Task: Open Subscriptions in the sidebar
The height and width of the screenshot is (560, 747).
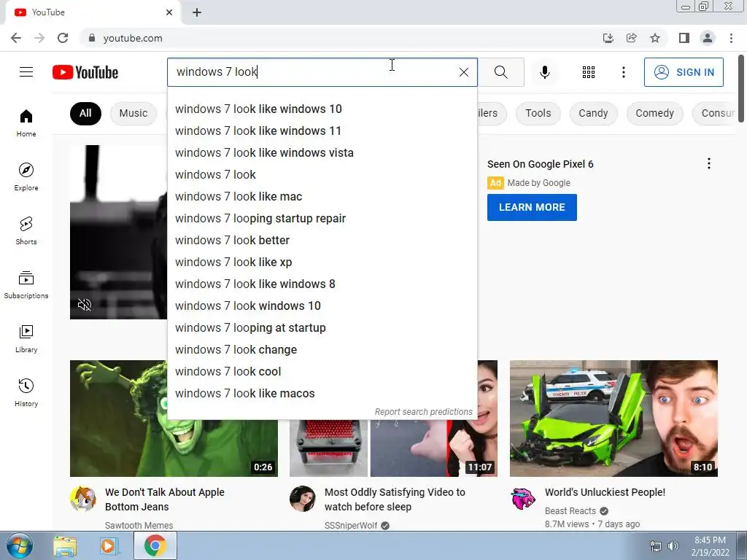Action: tap(26, 285)
